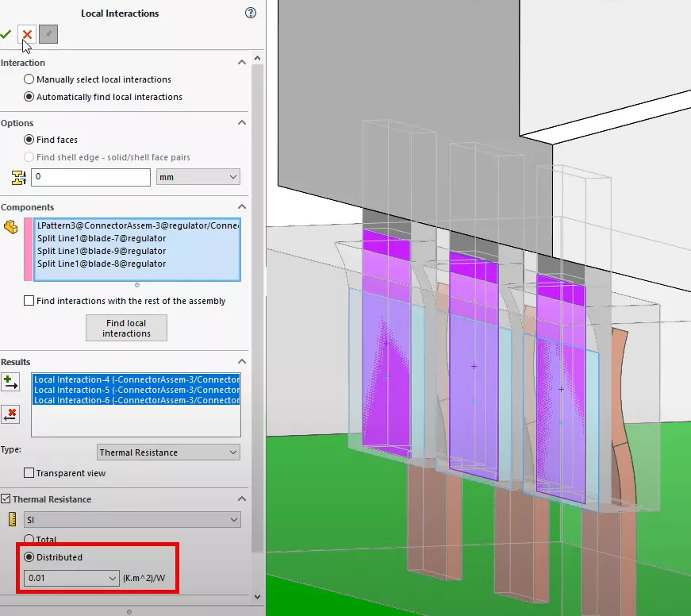Viewport: 691px width, 616px height.
Task: Click the components selection box icon
Action: (x=10, y=225)
